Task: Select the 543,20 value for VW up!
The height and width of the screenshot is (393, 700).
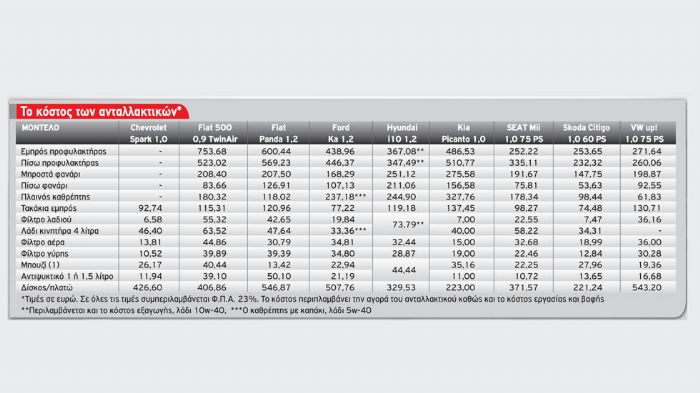Action: point(647,288)
